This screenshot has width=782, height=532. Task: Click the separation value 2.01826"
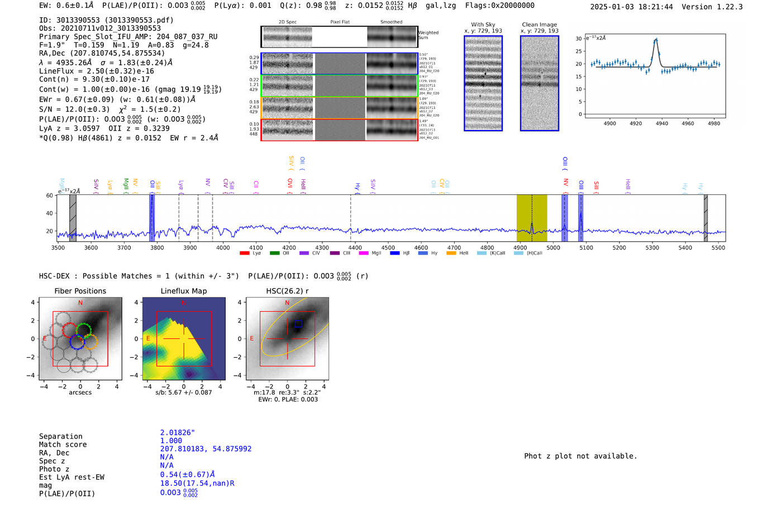click(x=178, y=433)
